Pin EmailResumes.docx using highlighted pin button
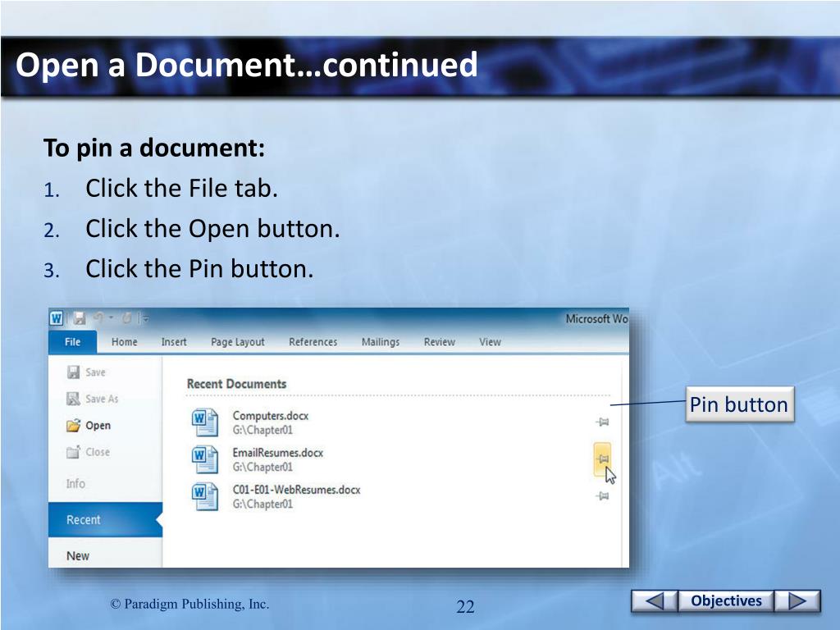 click(603, 459)
